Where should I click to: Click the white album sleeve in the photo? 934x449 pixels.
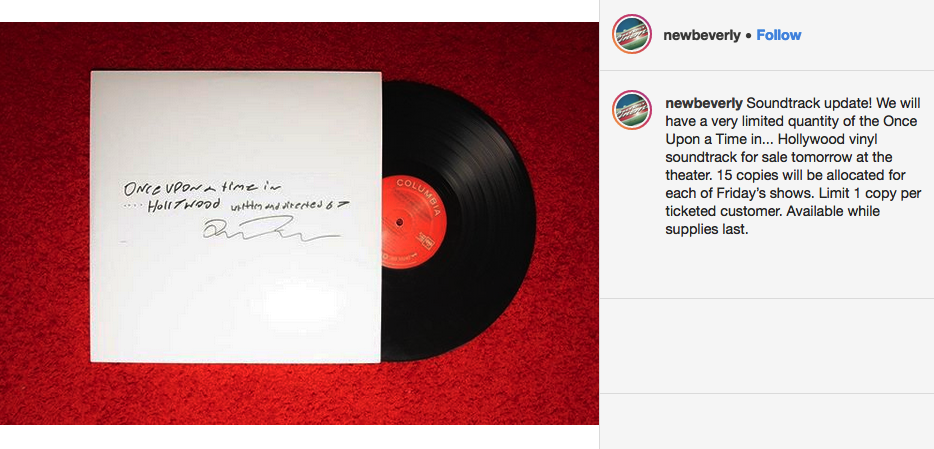pyautogui.click(x=236, y=217)
